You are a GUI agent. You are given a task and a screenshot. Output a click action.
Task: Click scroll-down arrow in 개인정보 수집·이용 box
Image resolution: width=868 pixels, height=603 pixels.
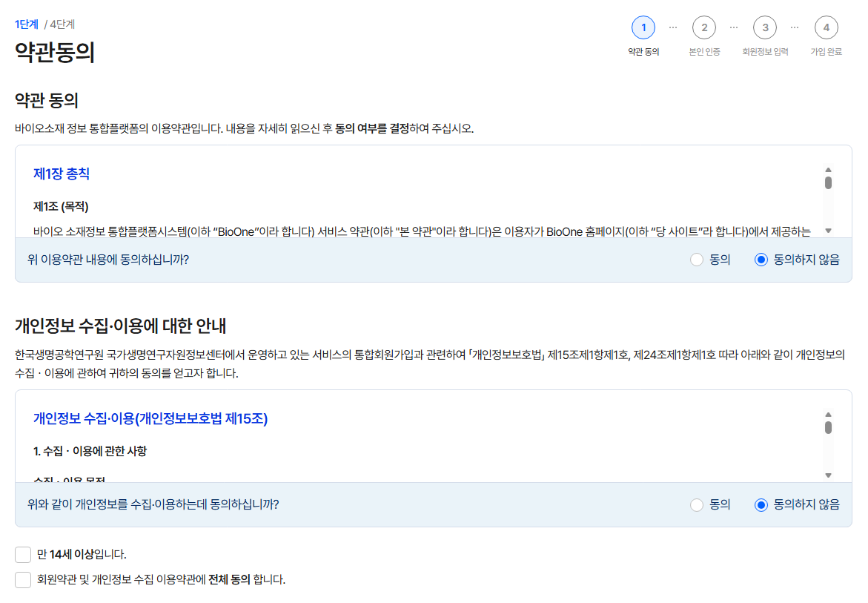coord(828,475)
